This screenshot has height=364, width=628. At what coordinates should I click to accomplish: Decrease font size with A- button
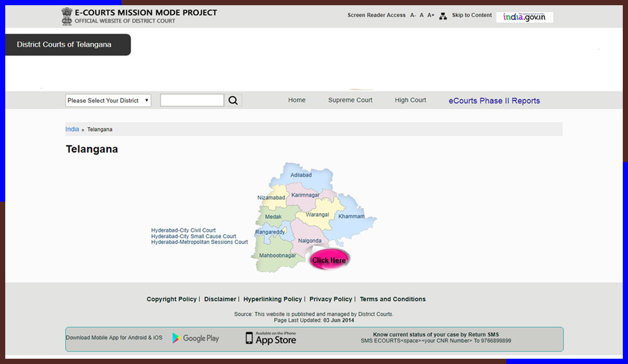(413, 16)
